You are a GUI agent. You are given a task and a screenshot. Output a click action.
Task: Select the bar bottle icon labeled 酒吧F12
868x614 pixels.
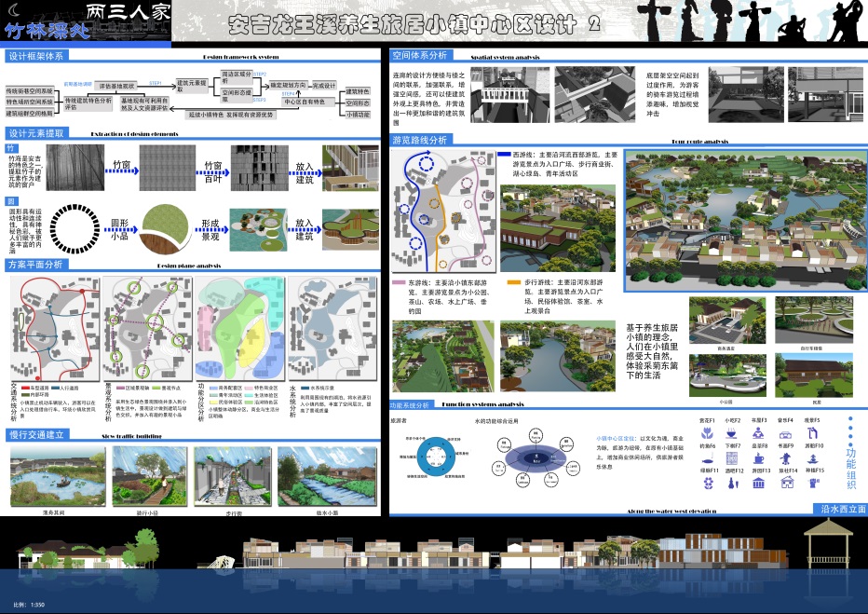pos(733,484)
